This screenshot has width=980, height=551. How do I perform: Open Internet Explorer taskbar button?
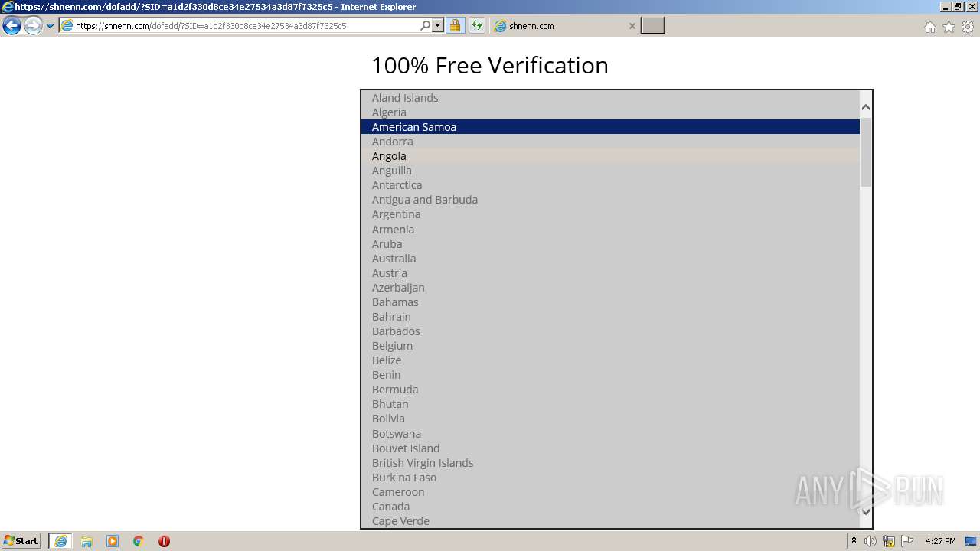click(x=60, y=541)
